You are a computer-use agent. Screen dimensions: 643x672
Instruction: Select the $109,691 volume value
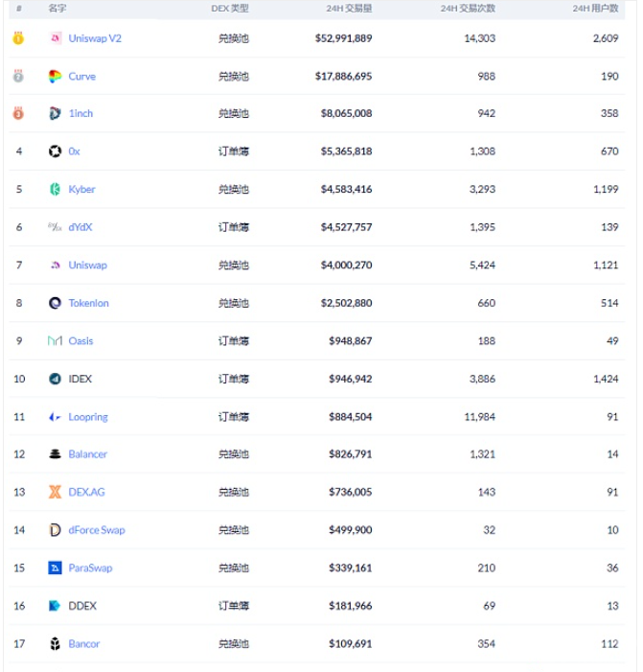pos(351,643)
